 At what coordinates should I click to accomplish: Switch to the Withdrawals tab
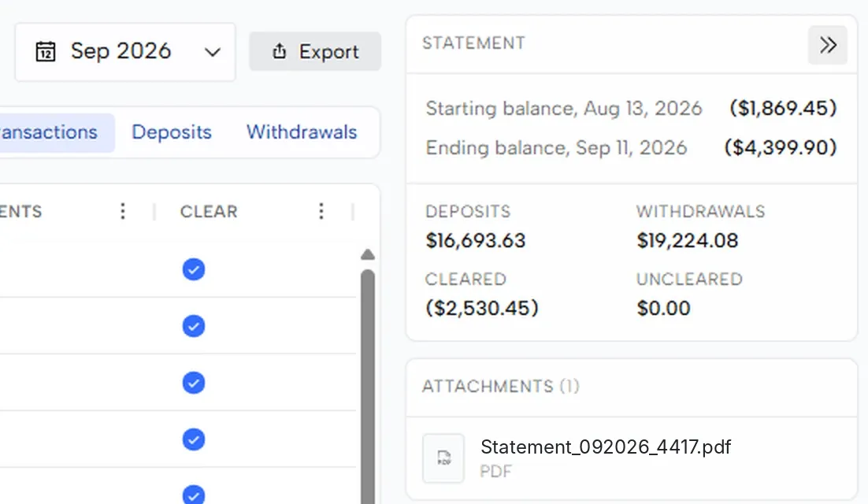pos(302,132)
